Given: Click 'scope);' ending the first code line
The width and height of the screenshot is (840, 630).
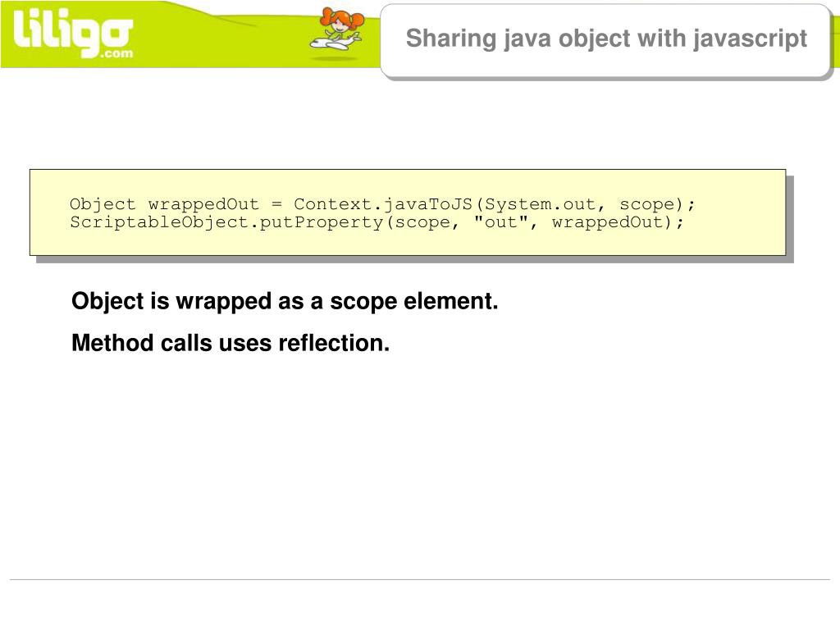Looking at the screenshot, I should coord(657,204).
